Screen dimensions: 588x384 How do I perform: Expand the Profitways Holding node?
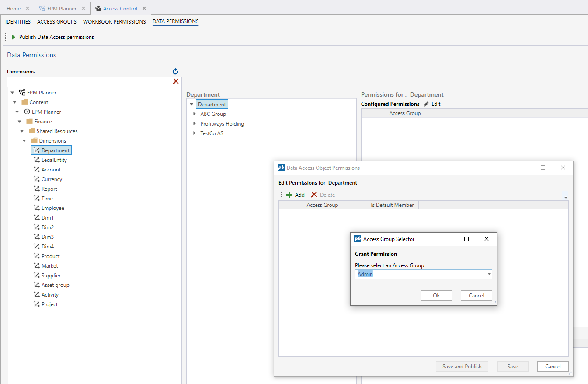[195, 124]
